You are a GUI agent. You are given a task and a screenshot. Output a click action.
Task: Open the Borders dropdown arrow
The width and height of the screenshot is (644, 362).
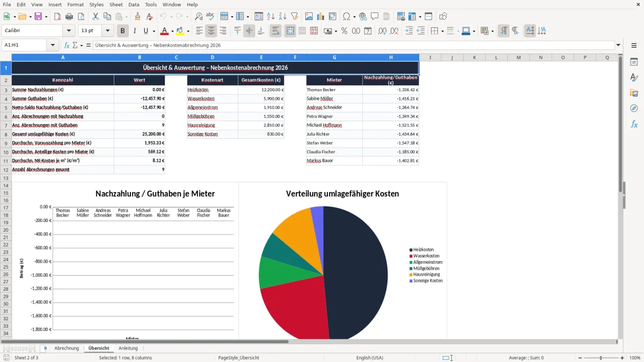[x=442, y=31]
